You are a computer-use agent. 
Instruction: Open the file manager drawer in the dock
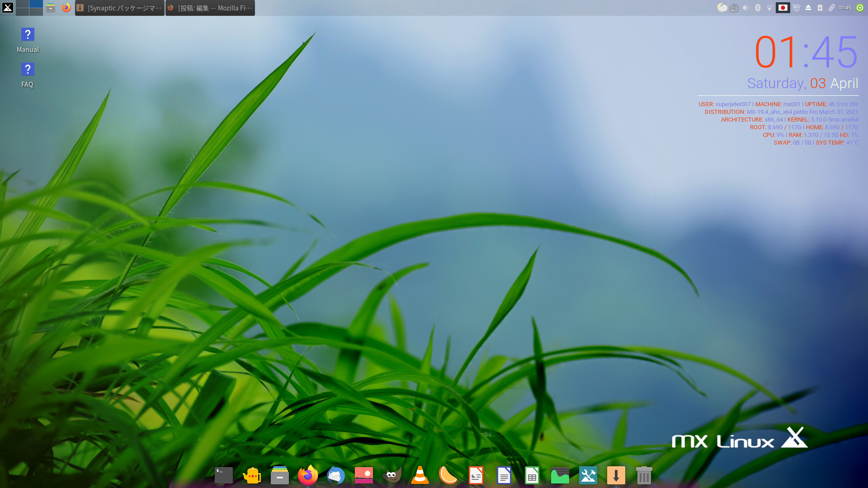point(280,475)
